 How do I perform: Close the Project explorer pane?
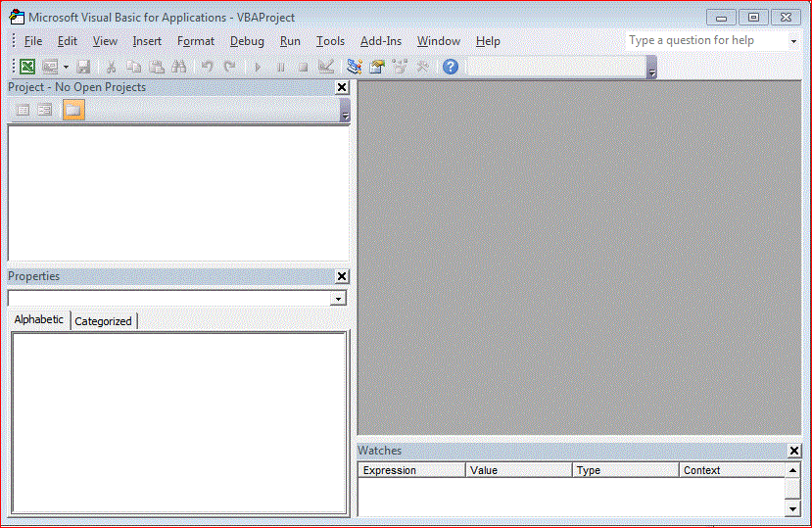coord(342,87)
